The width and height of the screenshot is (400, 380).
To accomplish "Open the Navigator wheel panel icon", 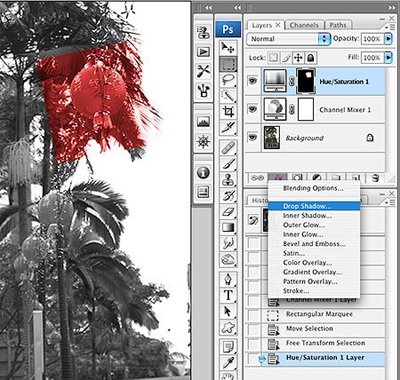I will click(x=203, y=141).
